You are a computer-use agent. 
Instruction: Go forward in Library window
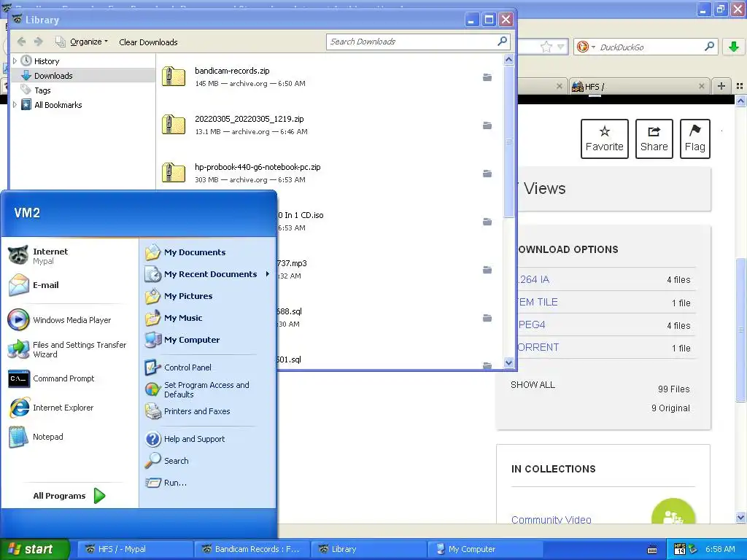(x=39, y=42)
